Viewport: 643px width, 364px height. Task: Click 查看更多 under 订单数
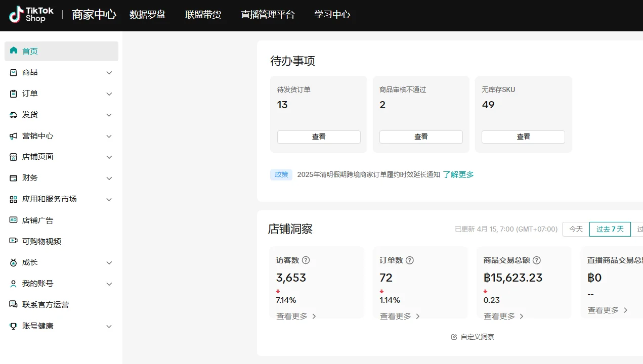click(400, 316)
